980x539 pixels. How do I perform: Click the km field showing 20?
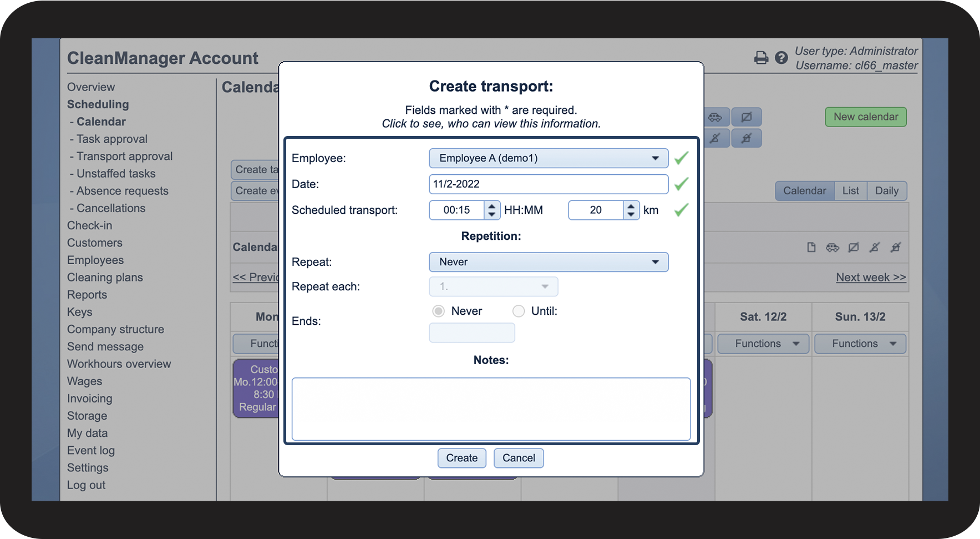[596, 210]
